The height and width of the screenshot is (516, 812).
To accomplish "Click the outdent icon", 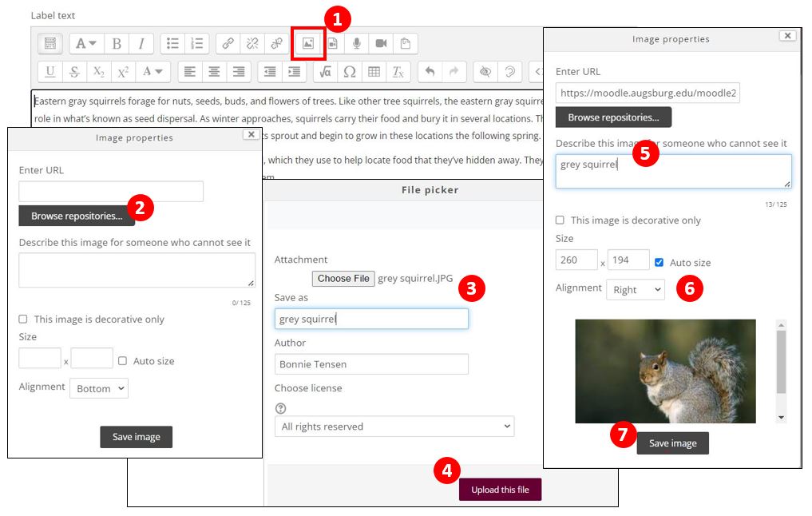I will 270,72.
